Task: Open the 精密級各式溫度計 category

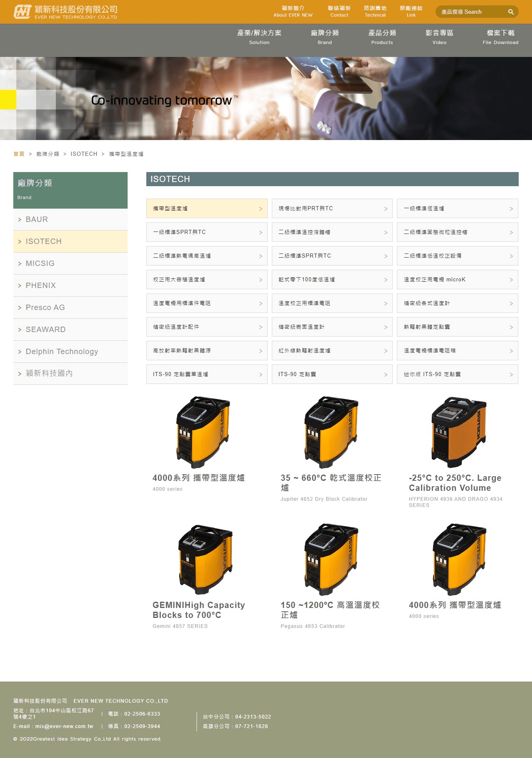Action: click(458, 303)
